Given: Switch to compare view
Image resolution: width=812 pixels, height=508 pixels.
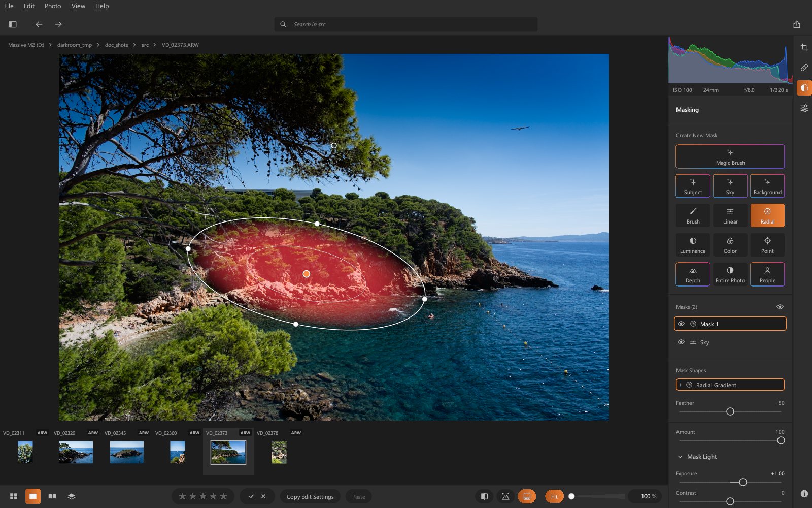Looking at the screenshot, I should point(52,496).
